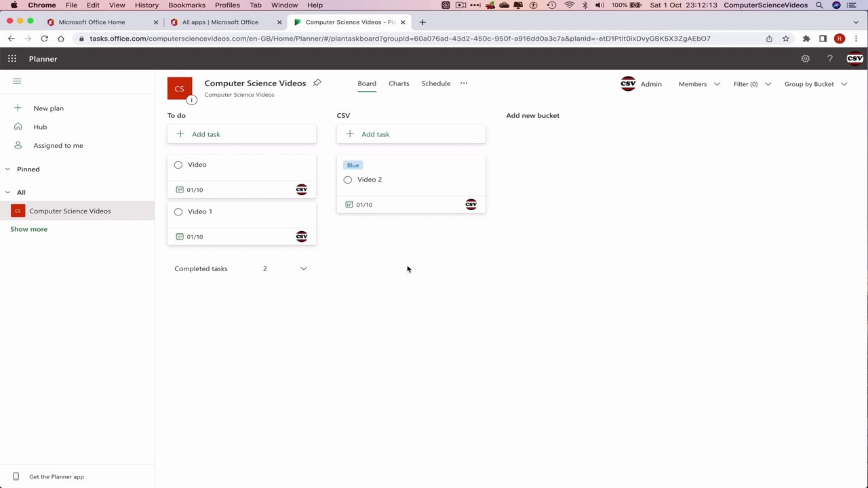Mark Video 1 task as complete
The height and width of the screenshot is (488, 868).
tap(178, 211)
